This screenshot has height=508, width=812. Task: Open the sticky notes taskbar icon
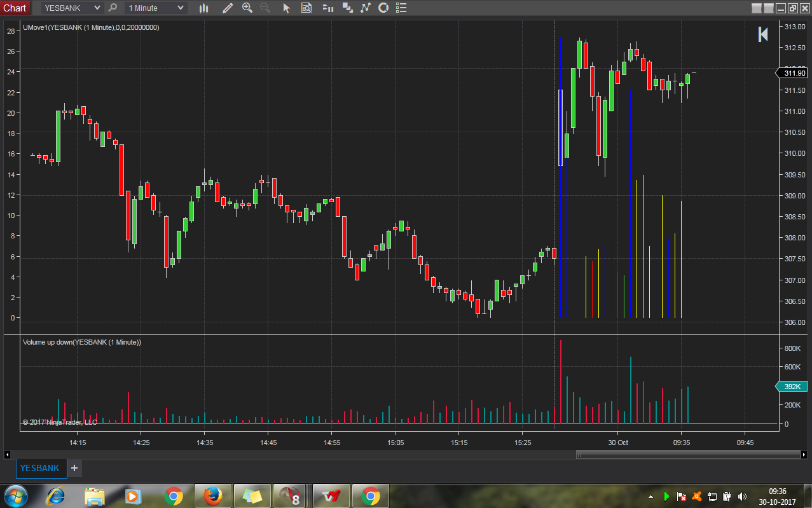(252, 496)
